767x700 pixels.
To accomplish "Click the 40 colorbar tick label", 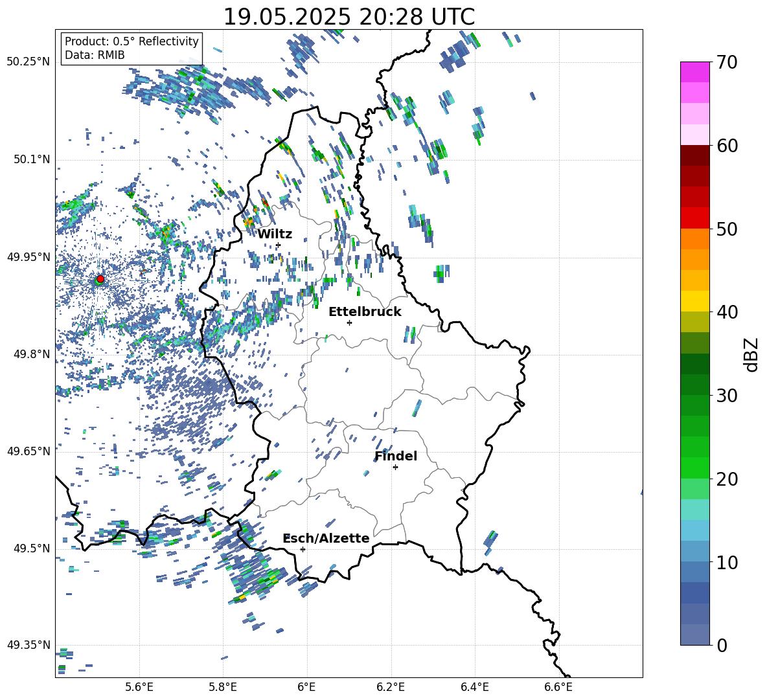I will coord(727,312).
